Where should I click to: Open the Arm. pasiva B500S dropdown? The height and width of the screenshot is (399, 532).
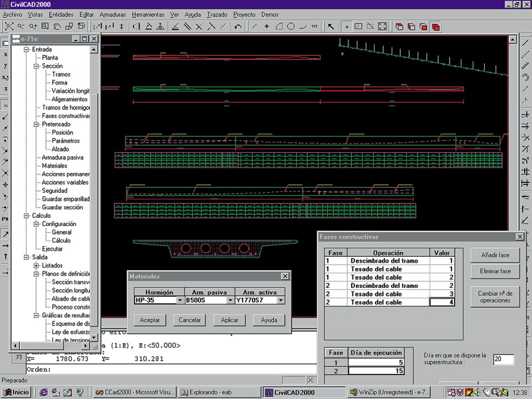tap(230, 301)
